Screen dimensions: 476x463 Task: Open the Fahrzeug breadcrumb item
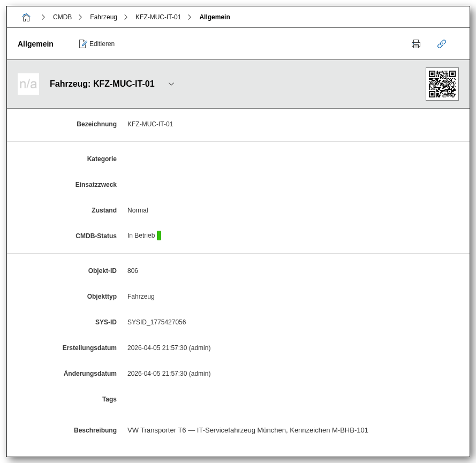click(x=103, y=17)
